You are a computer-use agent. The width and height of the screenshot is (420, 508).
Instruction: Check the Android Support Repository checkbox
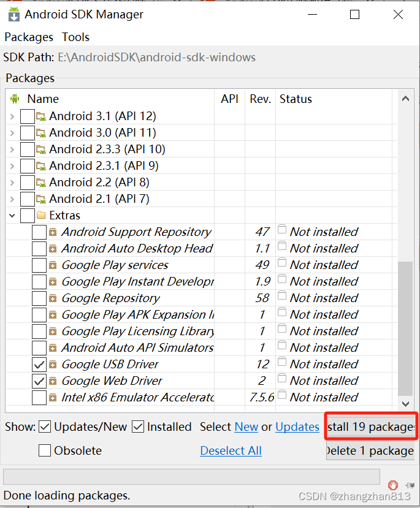pos(39,232)
